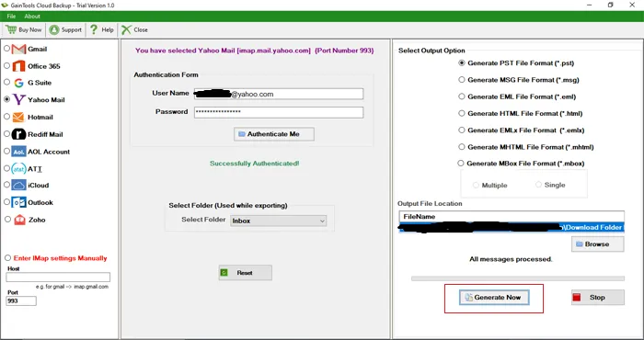Select the AOL Account radio button
This screenshot has width=644, height=340.
pos(6,151)
